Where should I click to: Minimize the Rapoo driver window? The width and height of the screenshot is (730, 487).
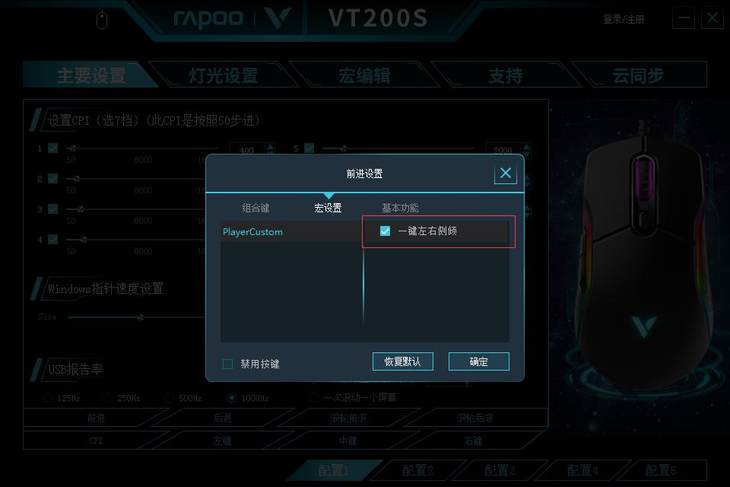click(x=684, y=19)
